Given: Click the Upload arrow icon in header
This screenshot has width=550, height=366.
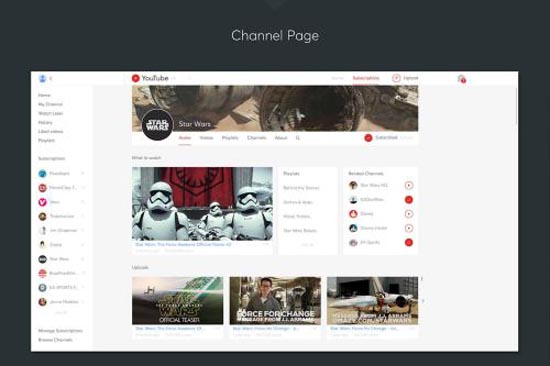Looking at the screenshot, I should [x=396, y=78].
